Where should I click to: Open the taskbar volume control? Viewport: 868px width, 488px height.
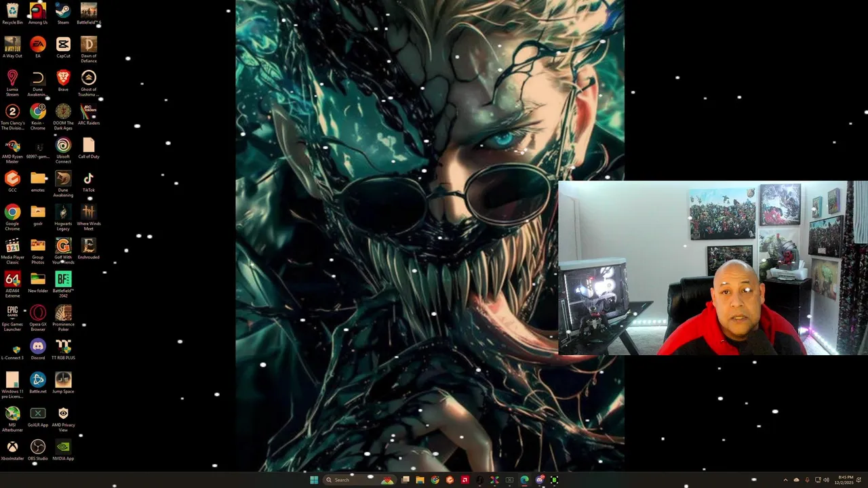[x=826, y=480]
